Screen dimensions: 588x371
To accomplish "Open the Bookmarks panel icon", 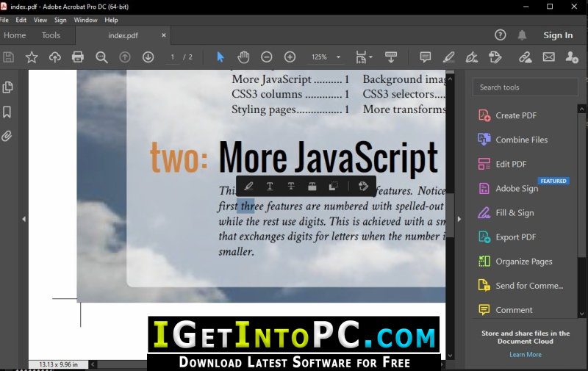I will tap(7, 112).
